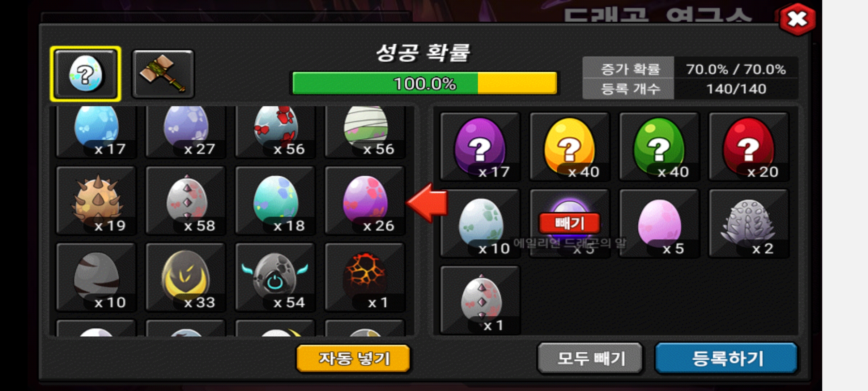Close the dialog with red X
868x391 pixels.
(797, 19)
